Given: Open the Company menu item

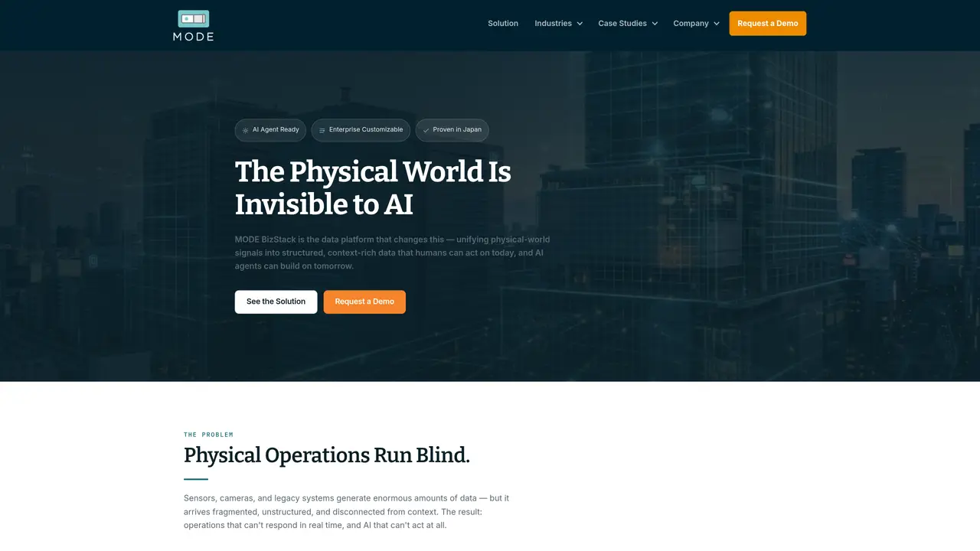Looking at the screenshot, I should pyautogui.click(x=697, y=23).
